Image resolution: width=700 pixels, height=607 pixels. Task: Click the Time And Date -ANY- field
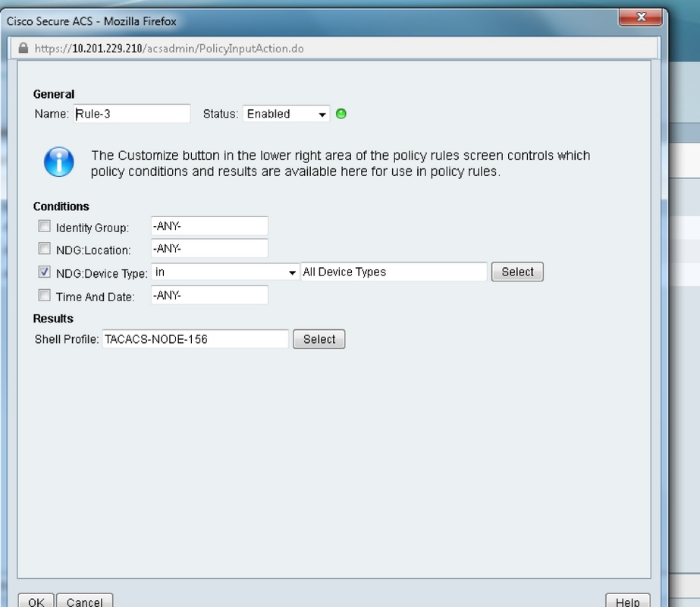click(x=209, y=295)
